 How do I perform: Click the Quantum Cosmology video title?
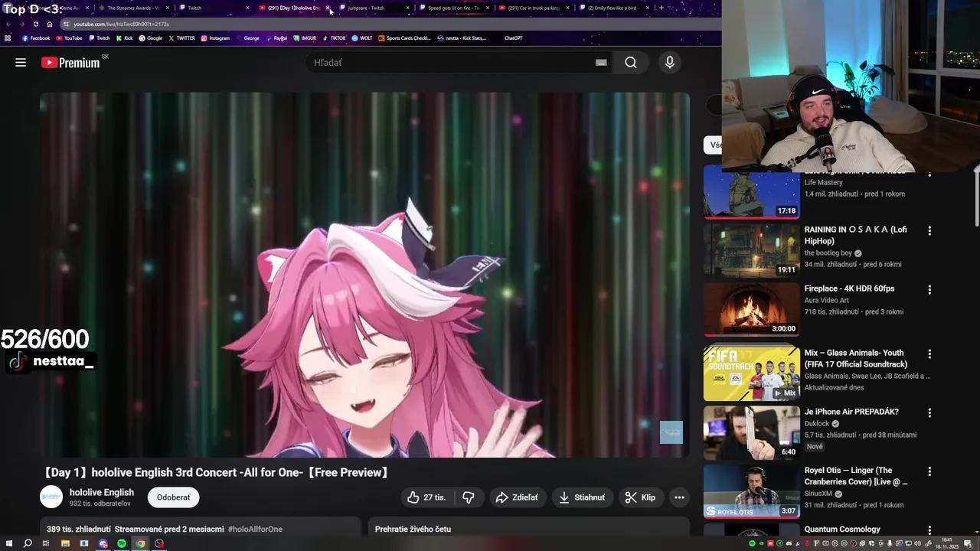(842, 530)
